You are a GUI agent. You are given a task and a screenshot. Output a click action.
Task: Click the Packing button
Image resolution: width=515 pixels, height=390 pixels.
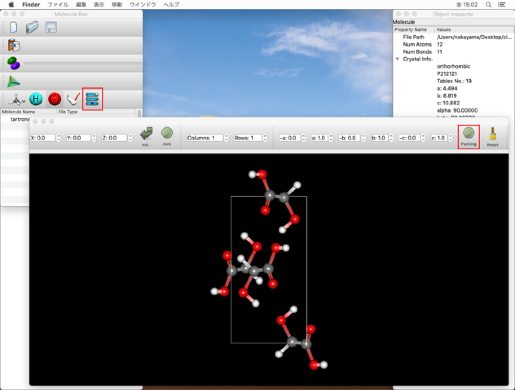pos(469,137)
